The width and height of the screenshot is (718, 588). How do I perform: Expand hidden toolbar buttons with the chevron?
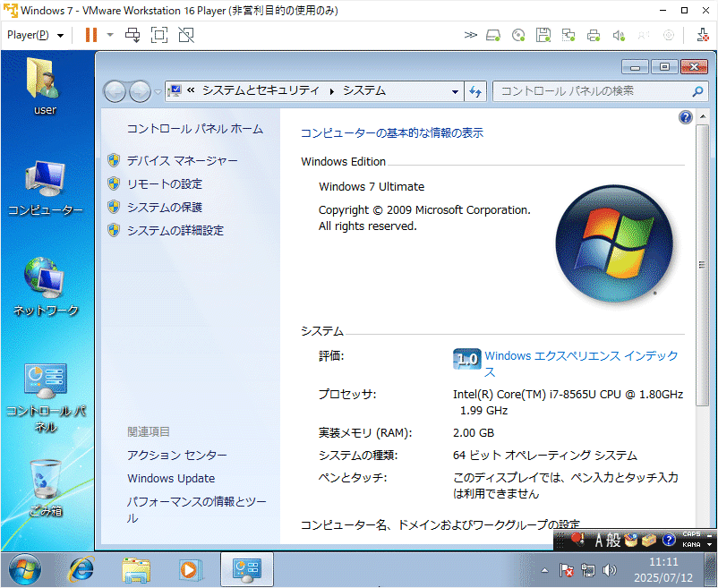coord(471,35)
